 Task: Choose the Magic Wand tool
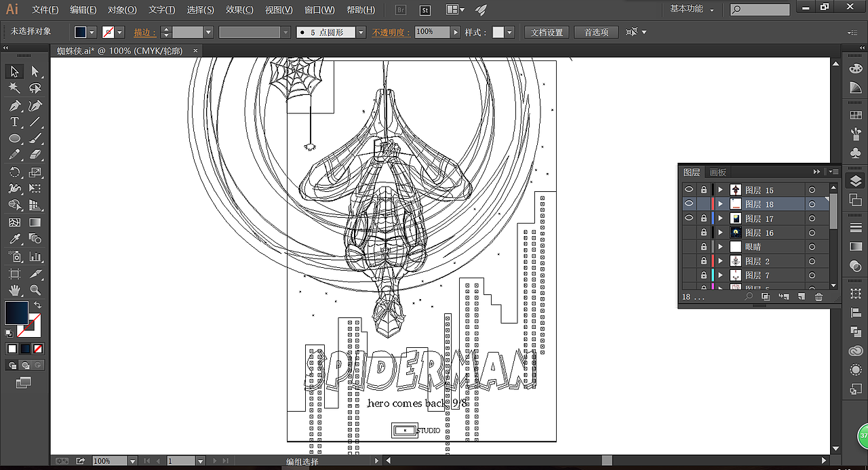(14, 87)
